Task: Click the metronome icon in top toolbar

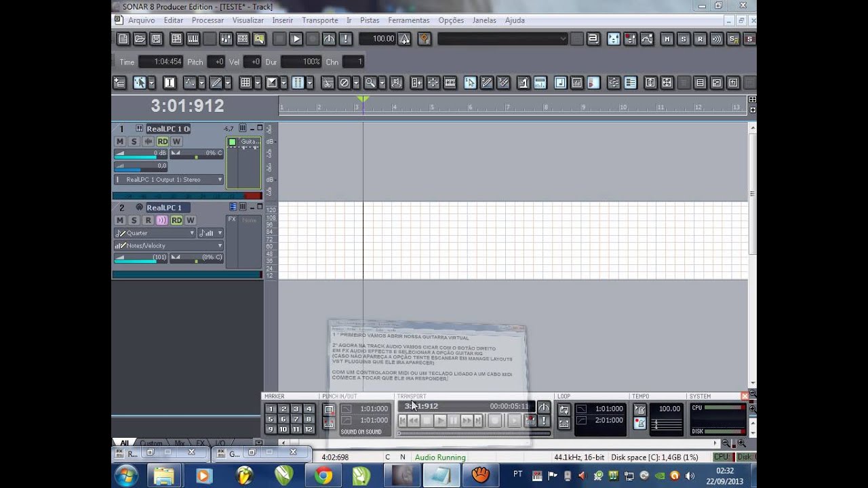Action: [x=329, y=39]
